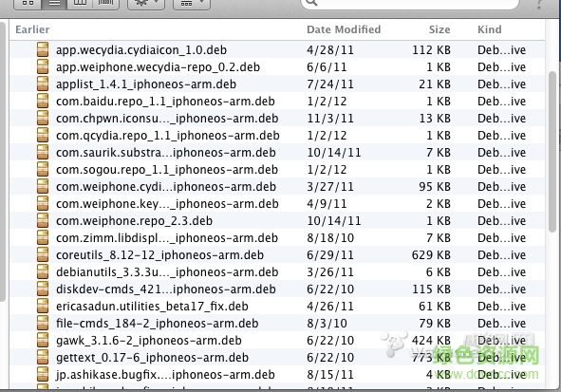
Task: Select file file-cmds_184-2_iphoneos-arm.deb
Action: (157, 324)
